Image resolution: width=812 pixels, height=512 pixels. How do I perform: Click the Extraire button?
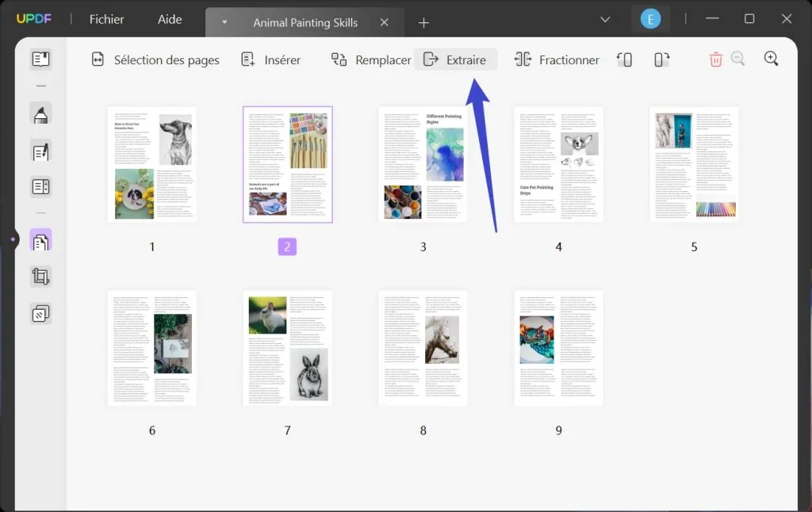click(456, 59)
